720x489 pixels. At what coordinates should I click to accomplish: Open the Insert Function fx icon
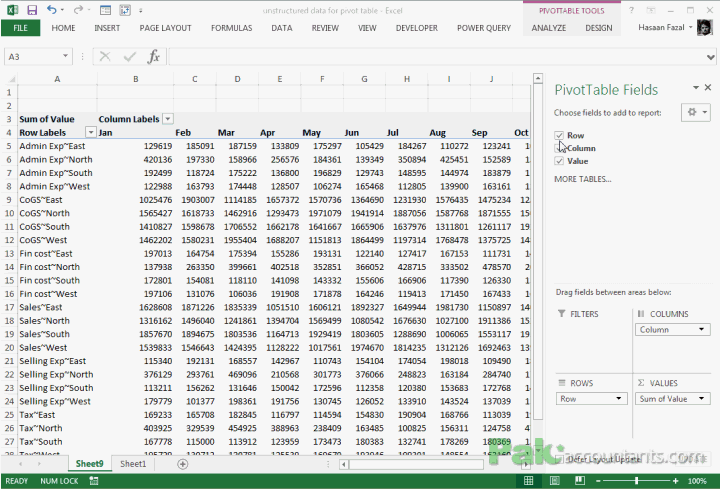coord(153,56)
